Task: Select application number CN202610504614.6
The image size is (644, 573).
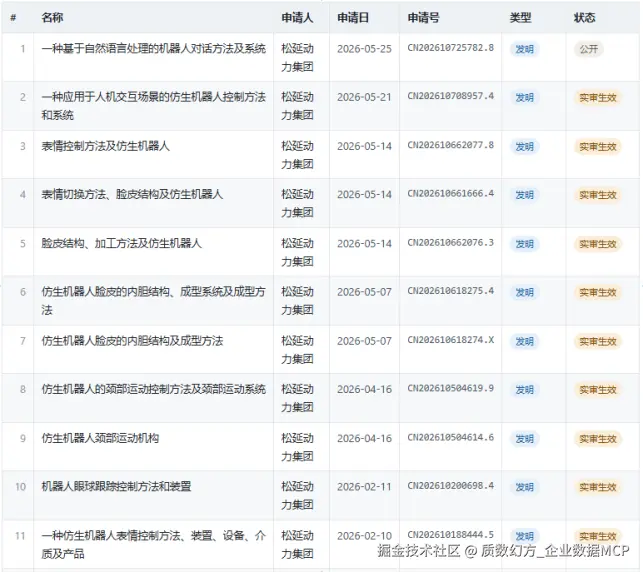Action: click(451, 437)
